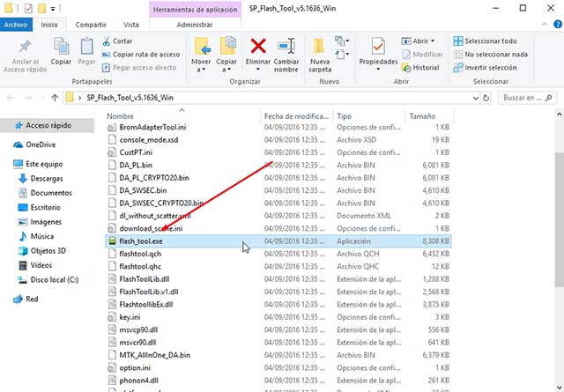Viewport: 564px width, 392px height.
Task: Sort by Fecha de modificación column
Action: (x=296, y=116)
